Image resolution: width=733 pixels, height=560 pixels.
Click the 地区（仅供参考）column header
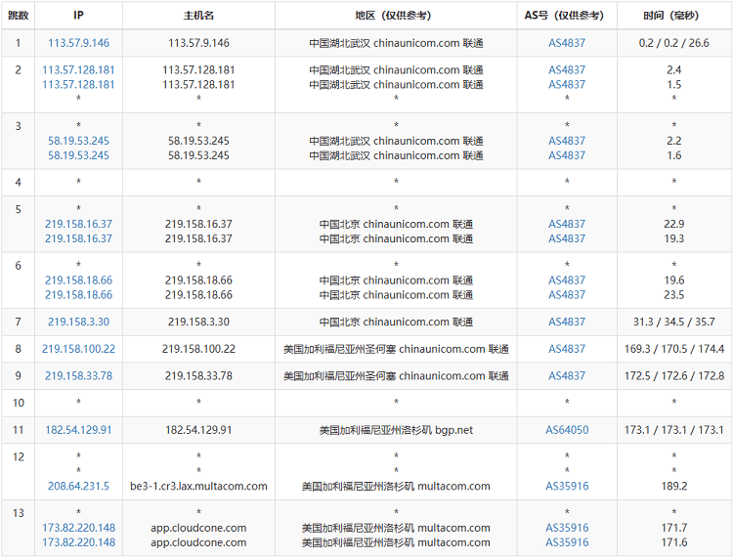click(396, 16)
